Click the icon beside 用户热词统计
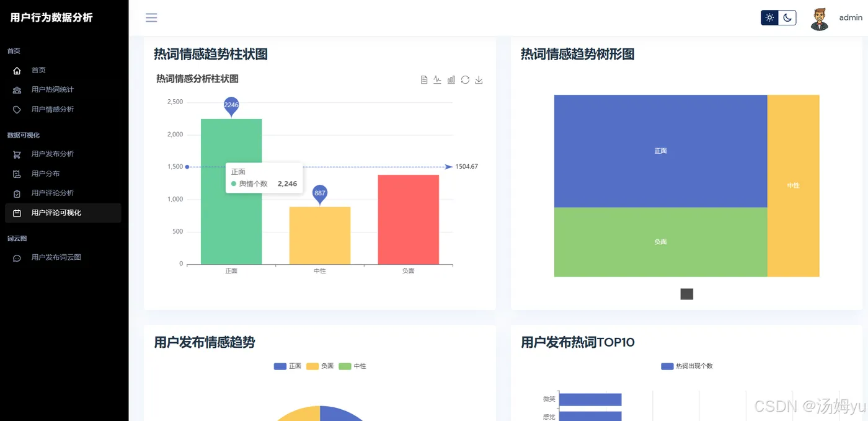This screenshot has height=421, width=868. (17, 90)
